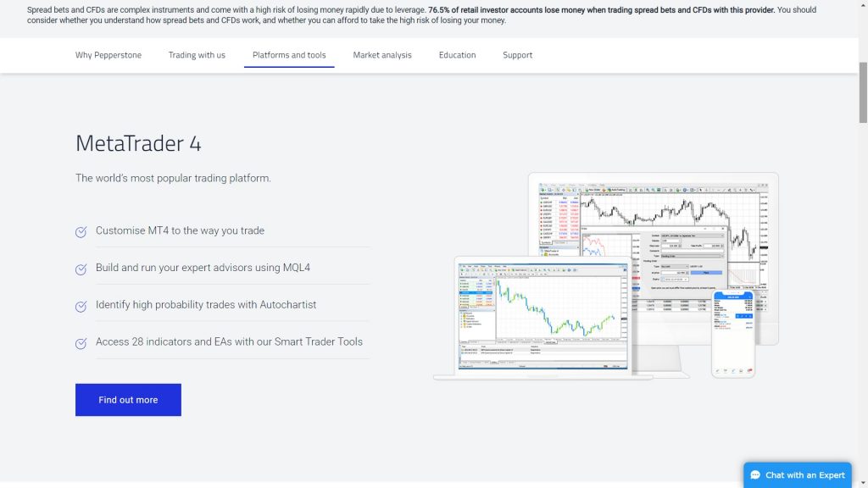Open the Support menu item

click(517, 55)
